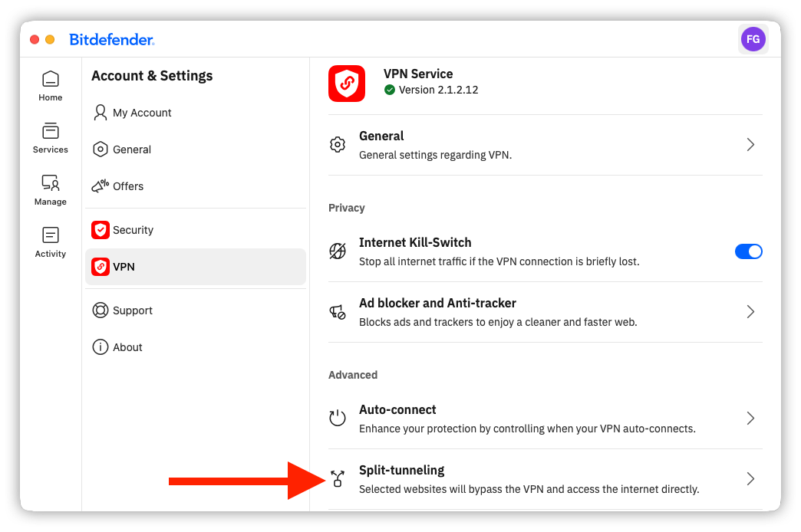The width and height of the screenshot is (801, 532).
Task: Click the FG profile avatar
Action: 753,39
